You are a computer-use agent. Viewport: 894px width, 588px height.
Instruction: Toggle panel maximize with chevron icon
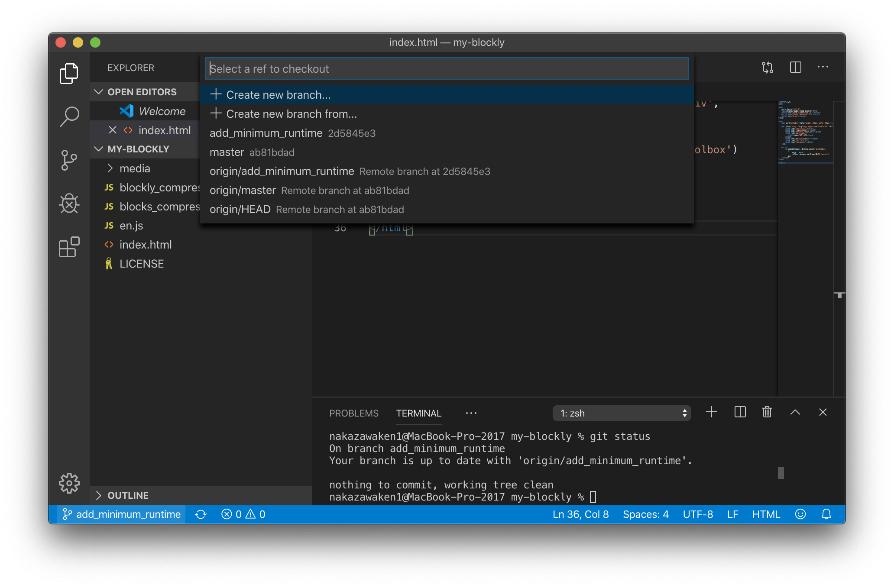(795, 412)
